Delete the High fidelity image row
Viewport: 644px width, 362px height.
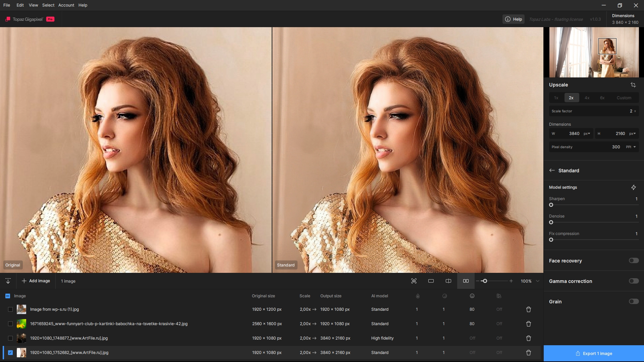click(x=528, y=338)
